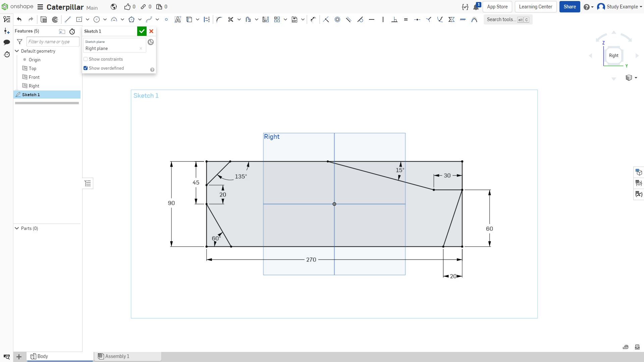
Task: Open the Learning Center
Action: (x=536, y=7)
